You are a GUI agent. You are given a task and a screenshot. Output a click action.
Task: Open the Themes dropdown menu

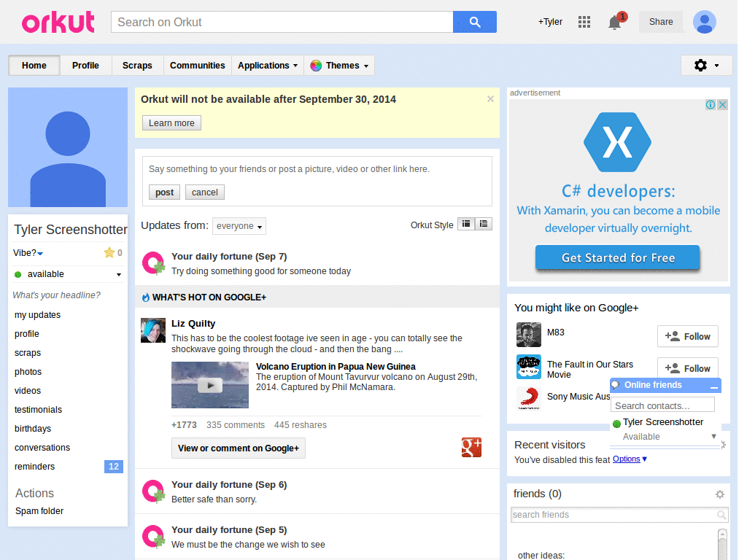[x=340, y=66]
